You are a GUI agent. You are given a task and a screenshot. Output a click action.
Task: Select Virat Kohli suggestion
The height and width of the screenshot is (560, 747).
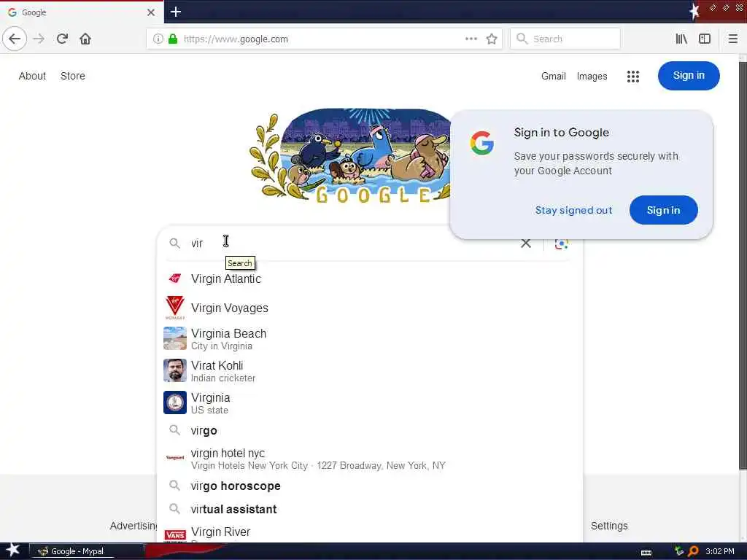coord(369,371)
